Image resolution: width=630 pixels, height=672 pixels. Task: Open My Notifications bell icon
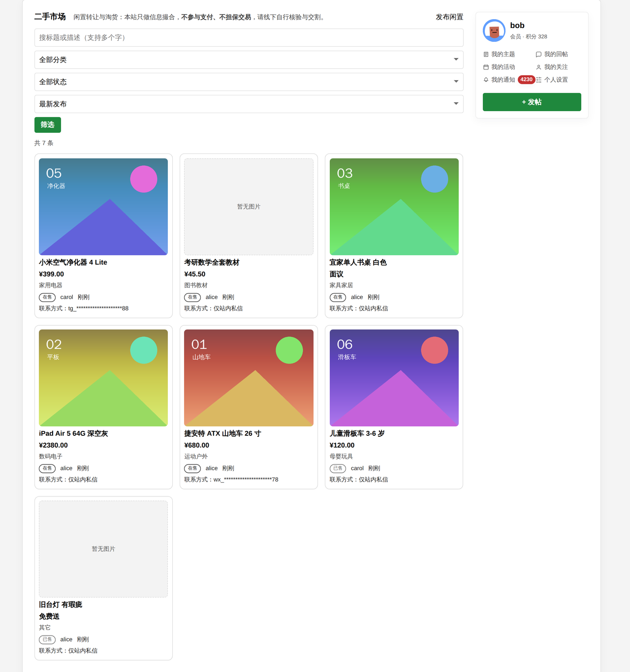point(486,80)
